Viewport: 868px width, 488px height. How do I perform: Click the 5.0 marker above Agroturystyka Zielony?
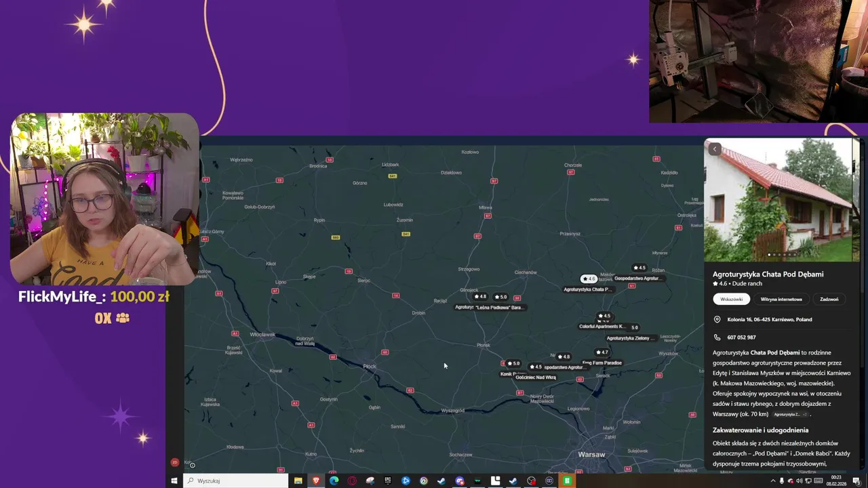tap(633, 327)
